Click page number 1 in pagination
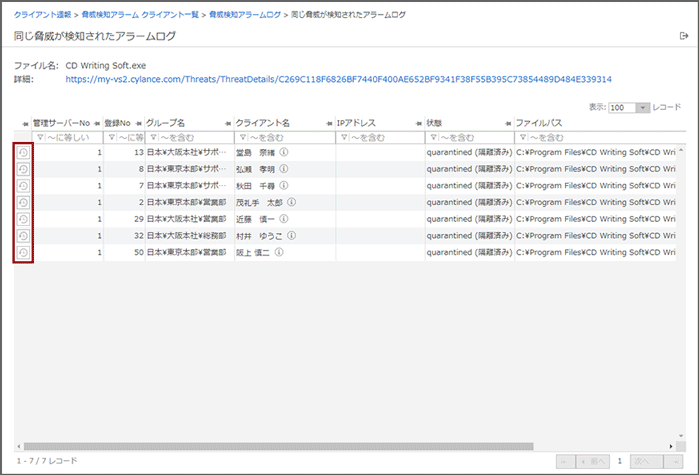 [619, 461]
